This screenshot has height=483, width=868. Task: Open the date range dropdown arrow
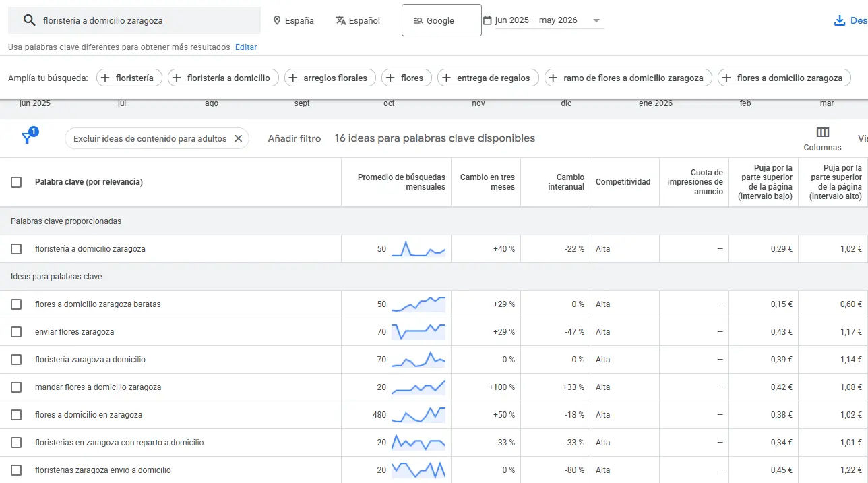(x=596, y=20)
